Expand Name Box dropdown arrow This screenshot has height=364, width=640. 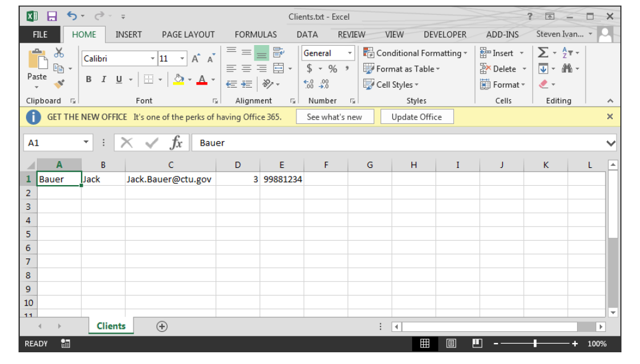(x=86, y=143)
